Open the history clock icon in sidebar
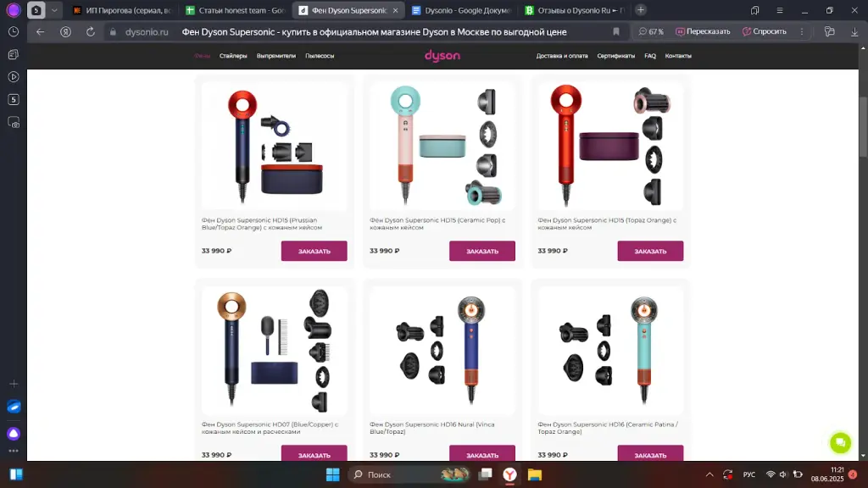Image resolution: width=868 pixels, height=488 pixels. (14, 32)
